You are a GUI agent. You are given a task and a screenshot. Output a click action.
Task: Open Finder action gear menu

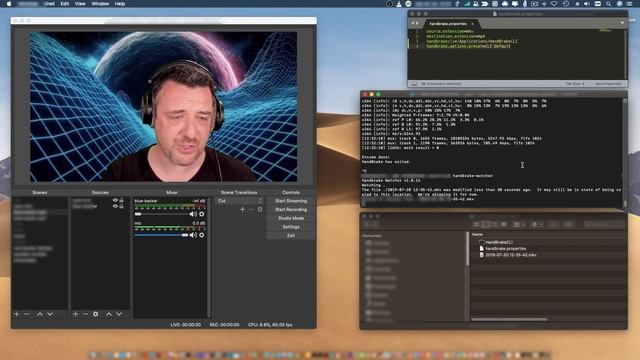(x=537, y=224)
